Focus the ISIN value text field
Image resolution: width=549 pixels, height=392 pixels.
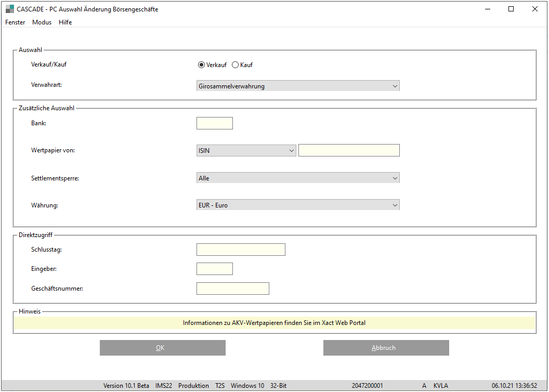tap(349, 151)
